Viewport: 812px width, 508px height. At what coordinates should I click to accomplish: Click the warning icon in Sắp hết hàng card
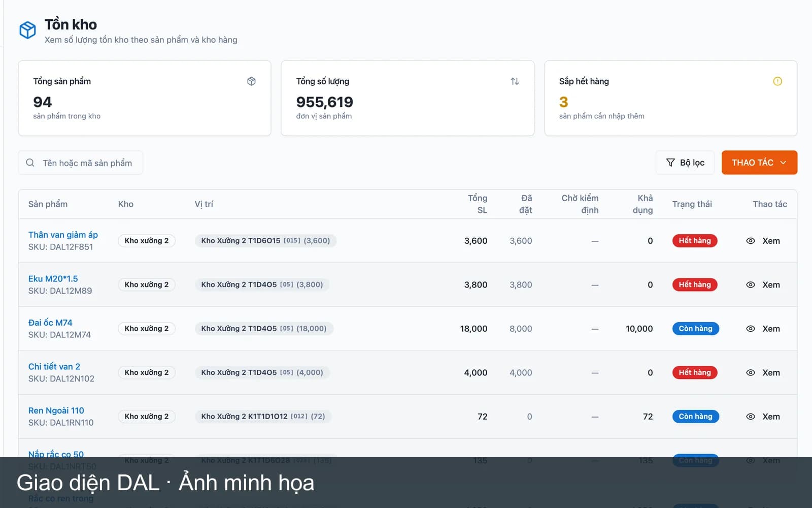point(777,81)
